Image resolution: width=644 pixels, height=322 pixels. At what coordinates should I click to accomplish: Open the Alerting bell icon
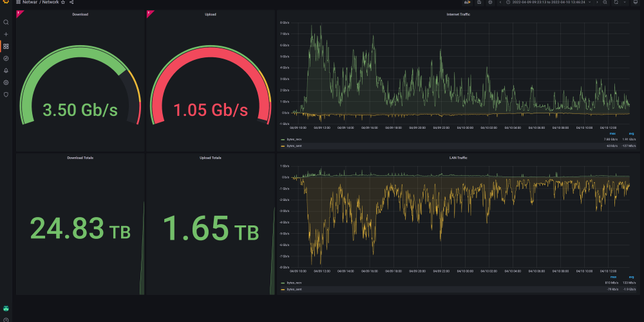pos(6,70)
